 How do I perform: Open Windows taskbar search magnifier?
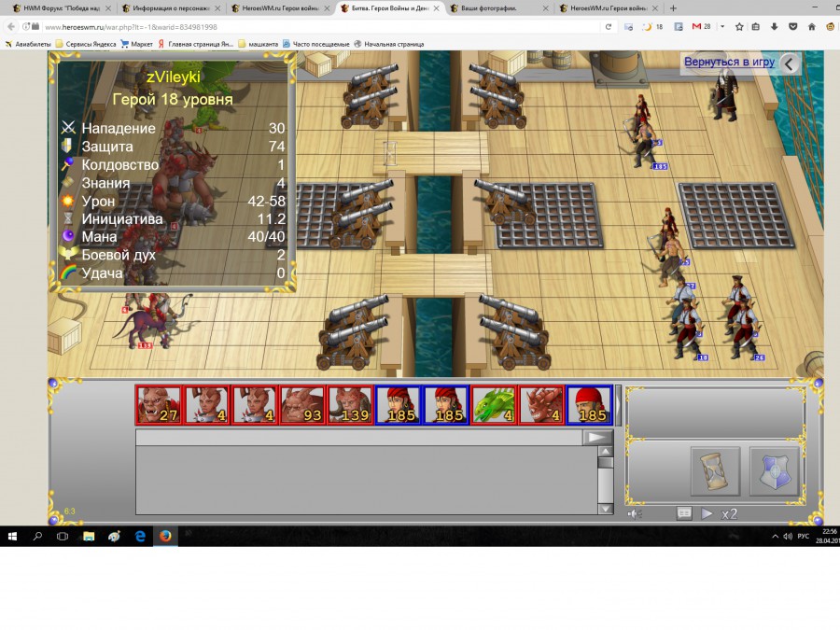tap(37, 536)
